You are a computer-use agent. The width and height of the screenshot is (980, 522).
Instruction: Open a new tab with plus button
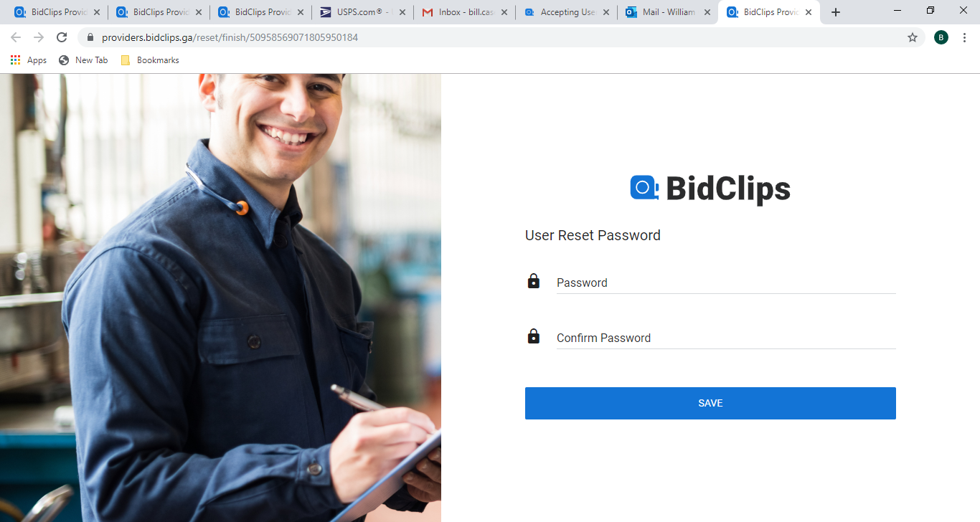tap(836, 12)
